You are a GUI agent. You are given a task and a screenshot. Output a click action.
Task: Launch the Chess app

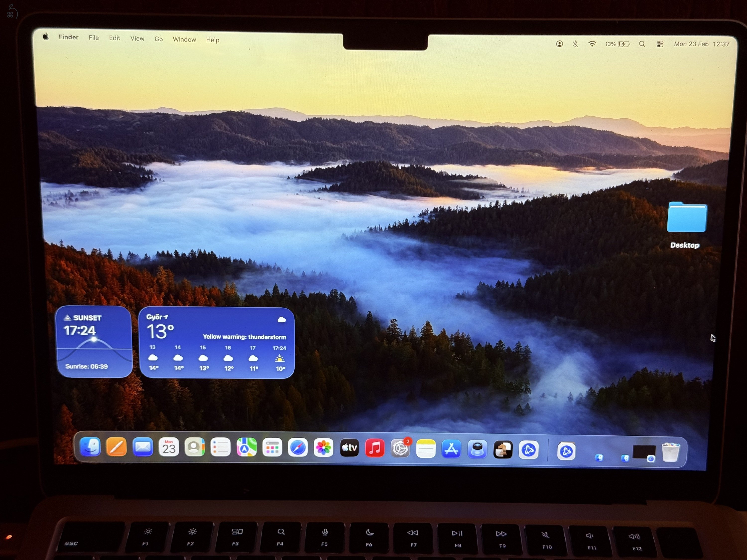point(503,448)
